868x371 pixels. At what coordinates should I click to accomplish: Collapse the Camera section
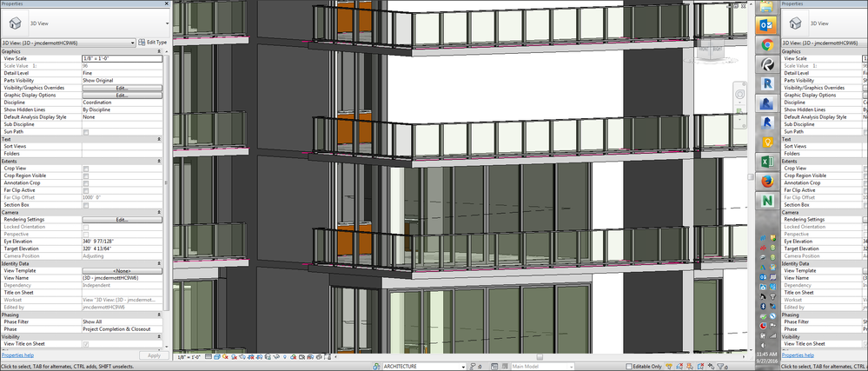point(159,212)
